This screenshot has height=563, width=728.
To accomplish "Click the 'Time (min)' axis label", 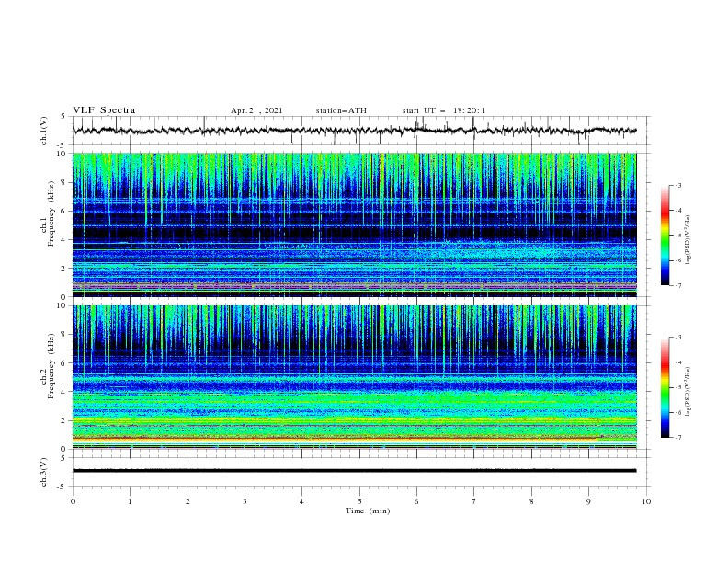I will tap(368, 511).
